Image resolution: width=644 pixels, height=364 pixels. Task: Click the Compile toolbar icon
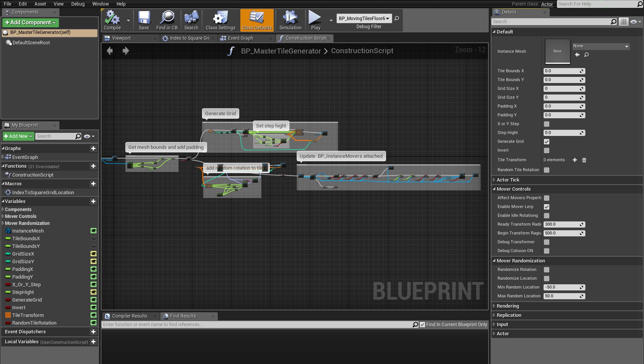tap(112, 20)
